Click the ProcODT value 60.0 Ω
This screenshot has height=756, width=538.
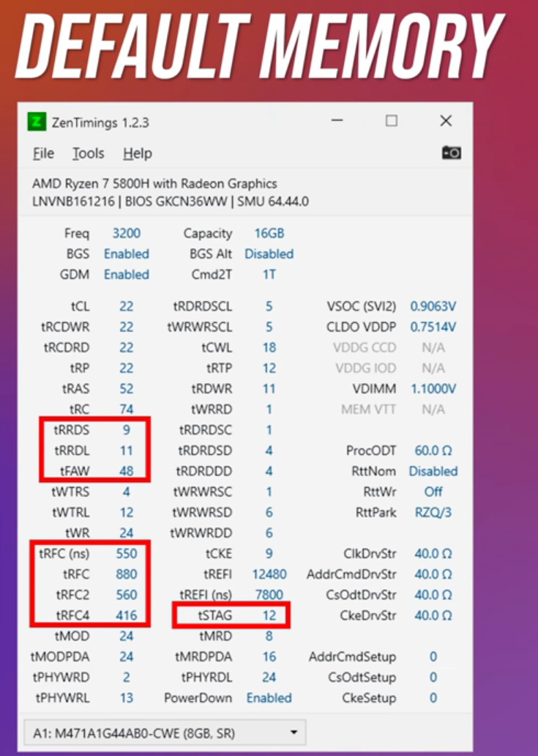(433, 451)
